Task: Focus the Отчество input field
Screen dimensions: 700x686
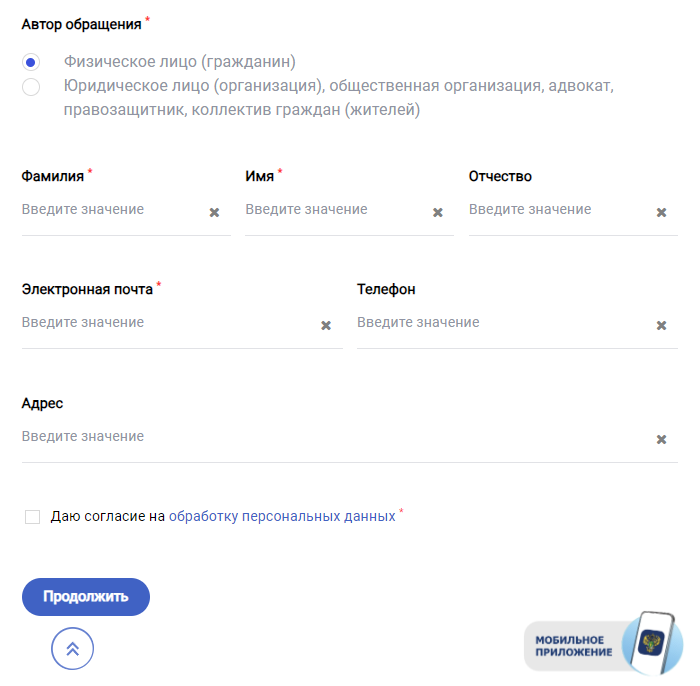Action: point(555,210)
